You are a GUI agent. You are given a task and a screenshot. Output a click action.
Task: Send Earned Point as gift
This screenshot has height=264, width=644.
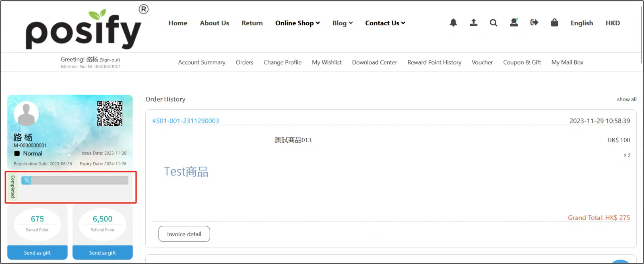[x=37, y=253]
